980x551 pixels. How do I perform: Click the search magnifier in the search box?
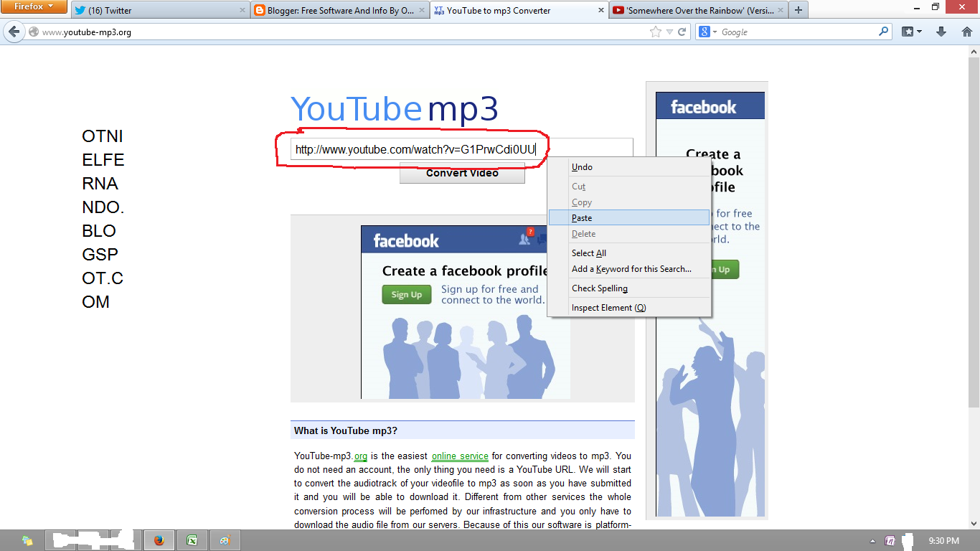pos(883,32)
